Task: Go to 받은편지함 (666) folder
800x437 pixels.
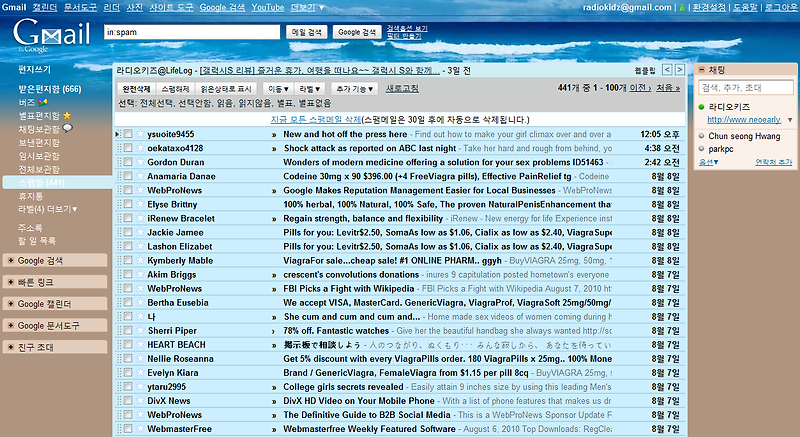Action: 50,89
